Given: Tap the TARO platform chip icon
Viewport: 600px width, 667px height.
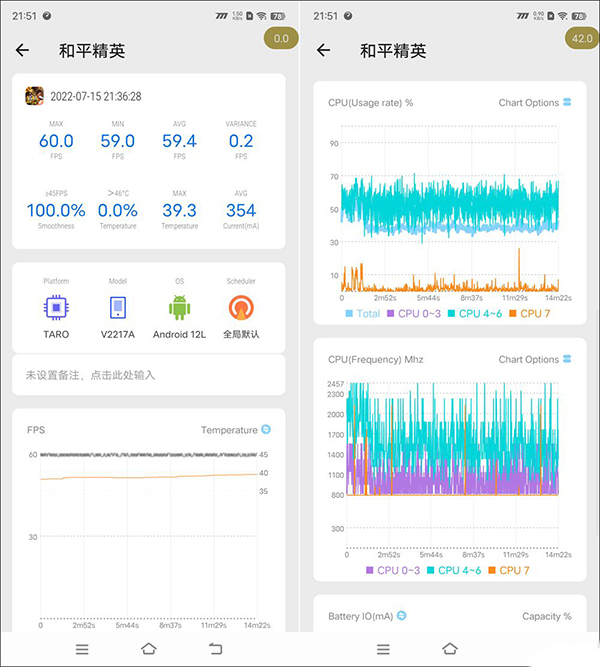Looking at the screenshot, I should pos(56,307).
